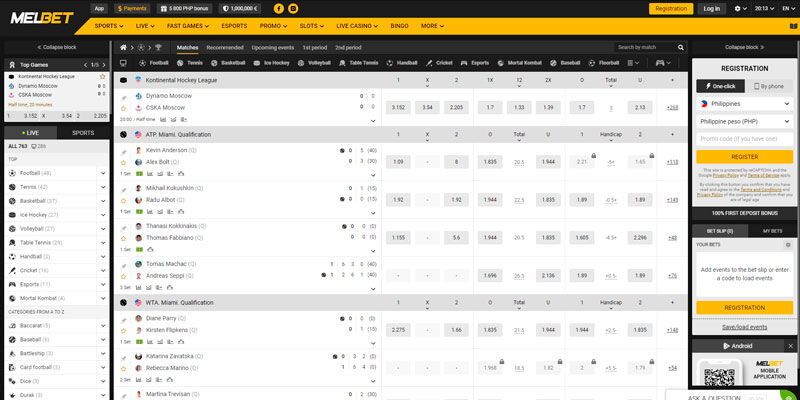Switch to the Upcoming events tab
800x400 pixels.
click(272, 47)
